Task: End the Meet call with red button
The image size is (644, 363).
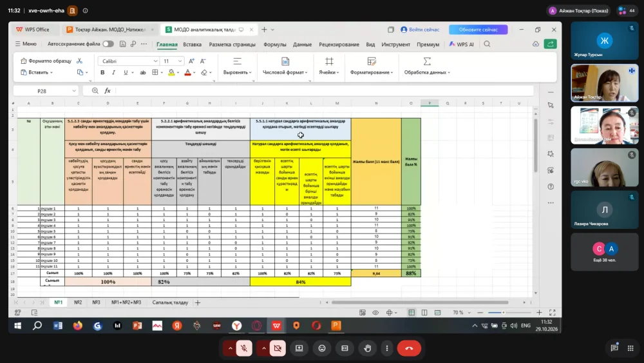Action: click(x=409, y=348)
